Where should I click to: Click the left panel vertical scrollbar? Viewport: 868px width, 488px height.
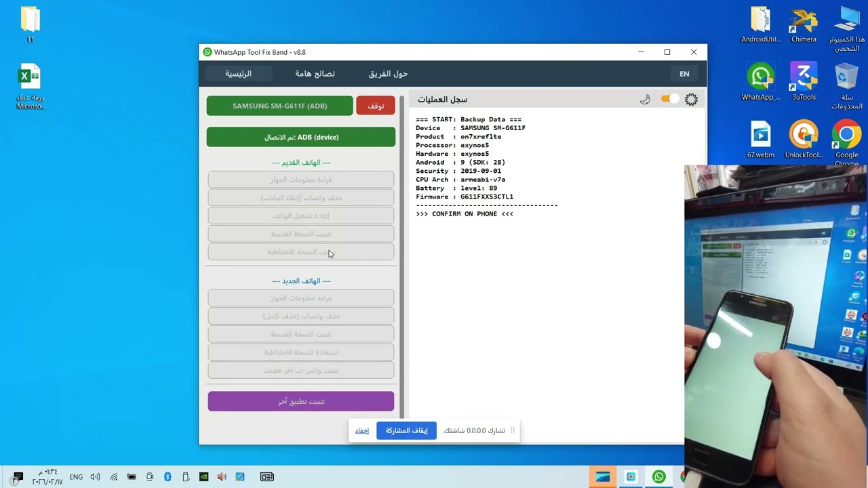point(401,256)
